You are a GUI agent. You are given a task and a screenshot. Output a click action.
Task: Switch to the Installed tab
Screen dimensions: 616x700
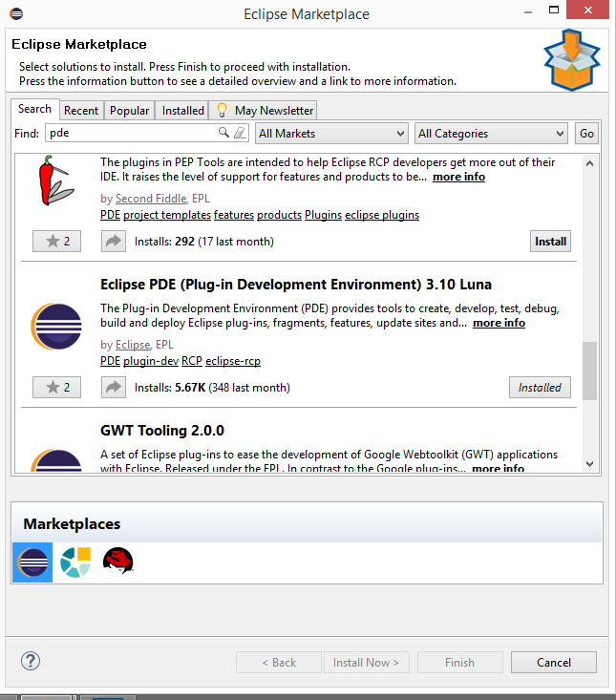pos(183,110)
